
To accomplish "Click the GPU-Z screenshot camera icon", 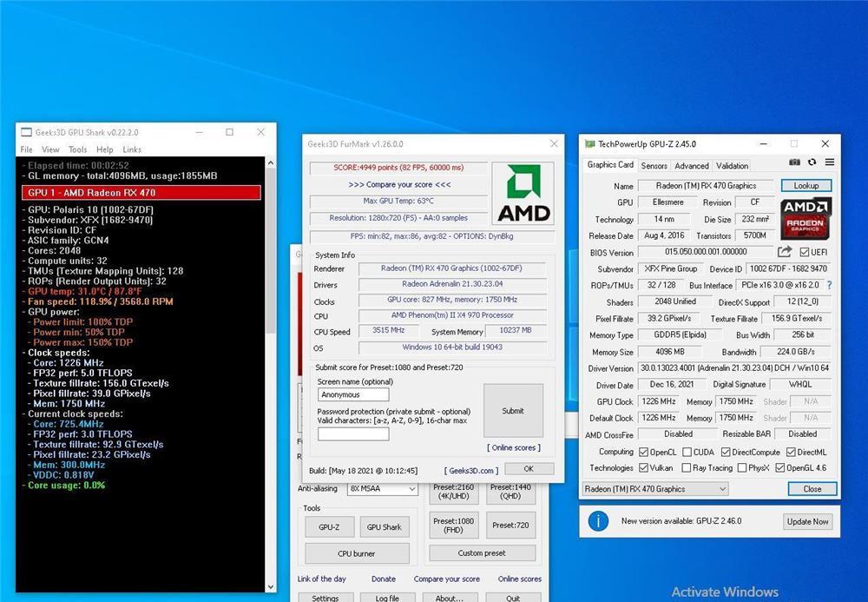I will click(x=795, y=162).
